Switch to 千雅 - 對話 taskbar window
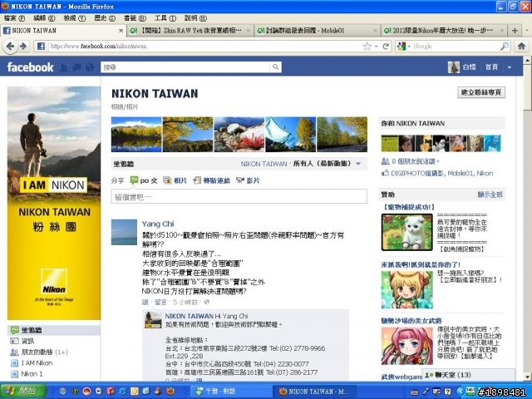 [230, 392]
